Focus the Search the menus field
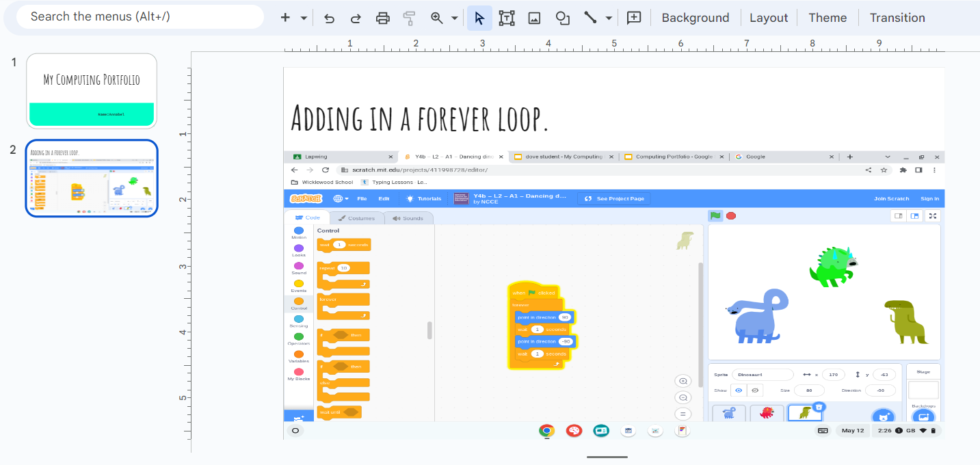Image resolution: width=980 pixels, height=465 pixels. click(140, 17)
